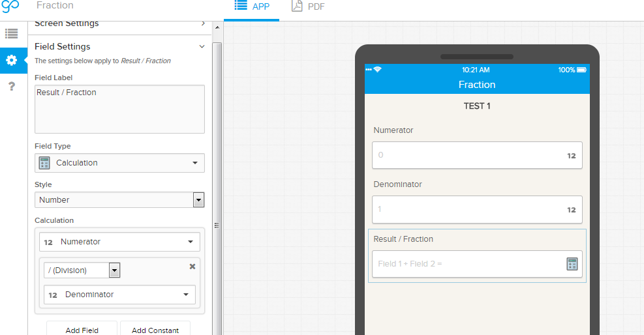
Task: Click the Field Label text box
Action: pyautogui.click(x=119, y=109)
